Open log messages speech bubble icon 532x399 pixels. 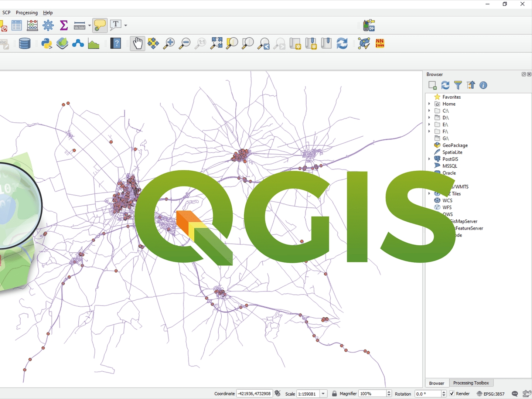(x=515, y=394)
